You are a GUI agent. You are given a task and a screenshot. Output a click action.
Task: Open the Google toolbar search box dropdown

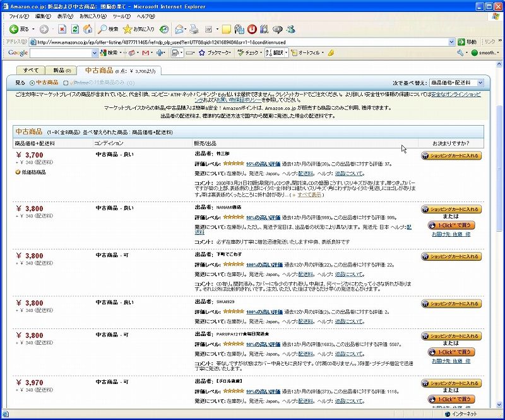pos(94,53)
